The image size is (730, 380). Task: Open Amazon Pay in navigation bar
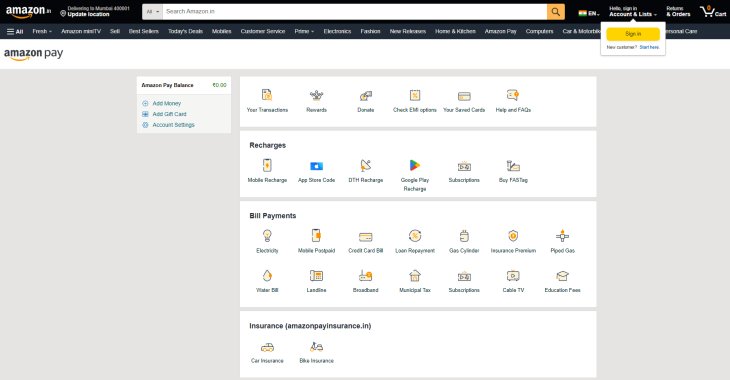tap(500, 31)
